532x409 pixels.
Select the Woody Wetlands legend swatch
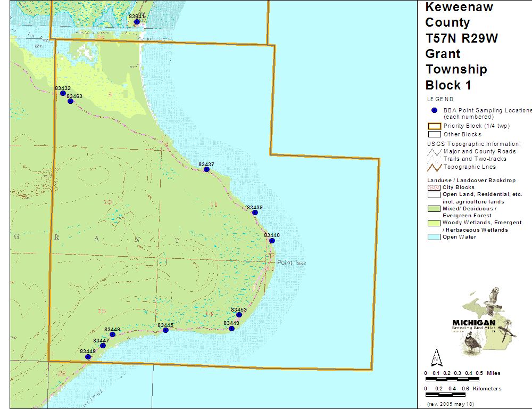pos(434,223)
